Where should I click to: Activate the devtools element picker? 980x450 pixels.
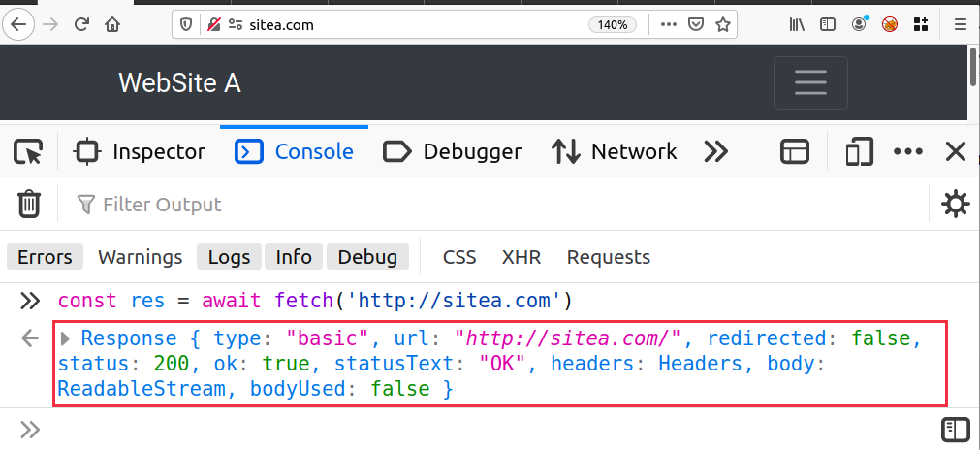tap(28, 152)
